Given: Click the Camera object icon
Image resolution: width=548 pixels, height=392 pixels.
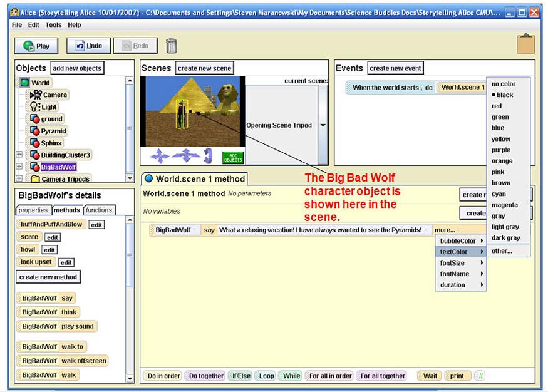Looking at the screenshot, I should [x=36, y=95].
